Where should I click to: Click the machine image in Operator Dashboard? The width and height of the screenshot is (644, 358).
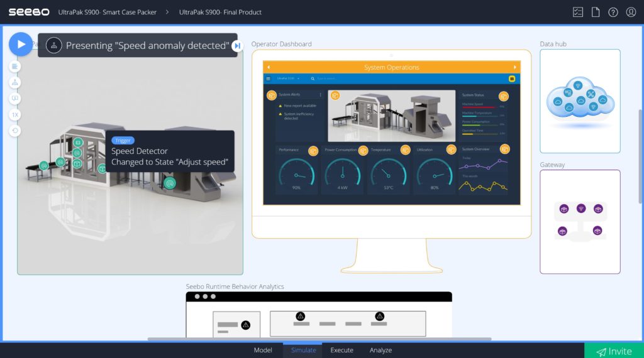pos(391,116)
